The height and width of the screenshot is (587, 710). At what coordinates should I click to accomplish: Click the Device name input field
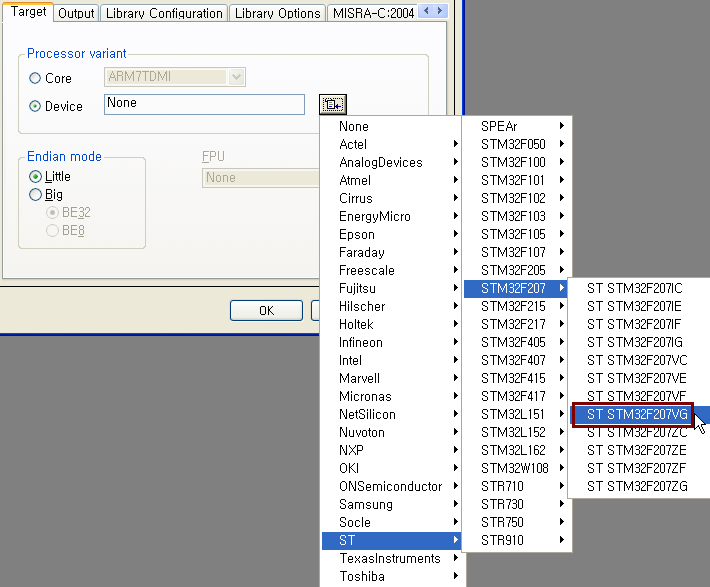pyautogui.click(x=204, y=104)
